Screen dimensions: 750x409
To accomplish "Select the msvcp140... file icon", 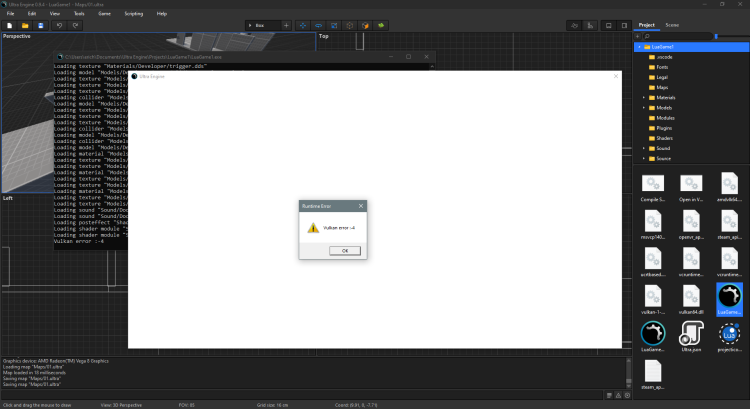I will tap(653, 224).
